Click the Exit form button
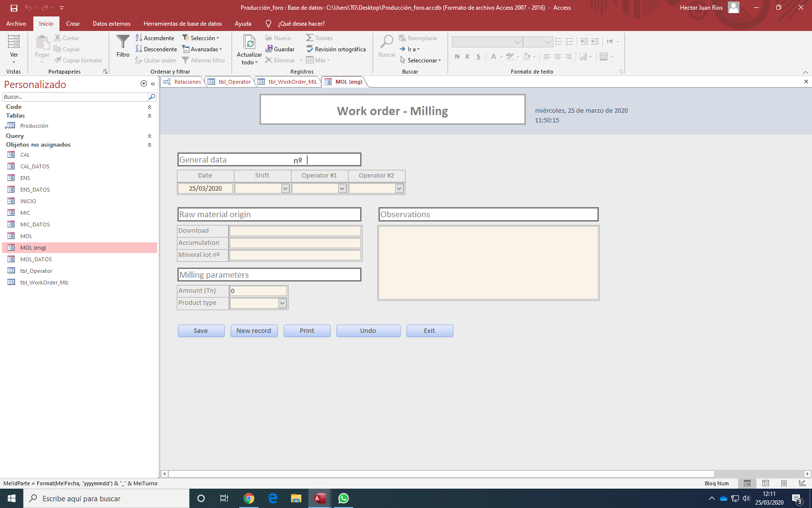Image resolution: width=812 pixels, height=508 pixels. coord(430,331)
